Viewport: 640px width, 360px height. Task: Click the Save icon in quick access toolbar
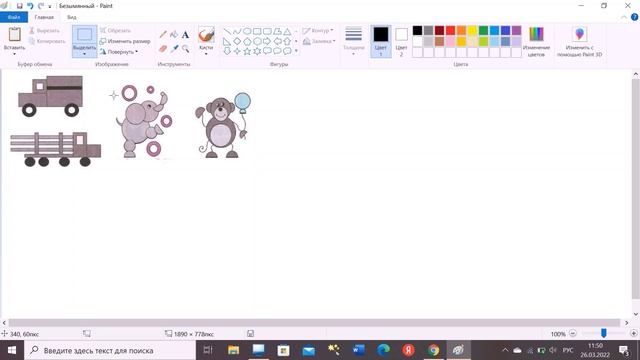coord(19,6)
